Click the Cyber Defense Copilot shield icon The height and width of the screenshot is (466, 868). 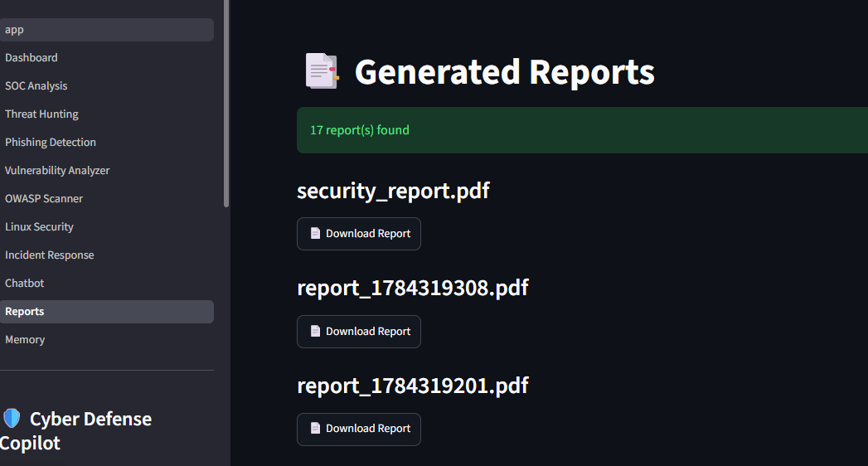click(x=12, y=419)
